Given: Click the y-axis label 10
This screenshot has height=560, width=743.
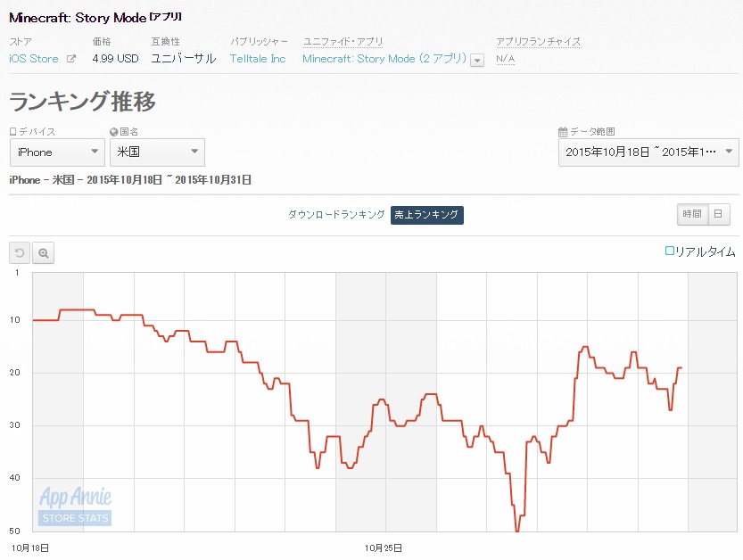Looking at the screenshot, I should click(x=14, y=320).
